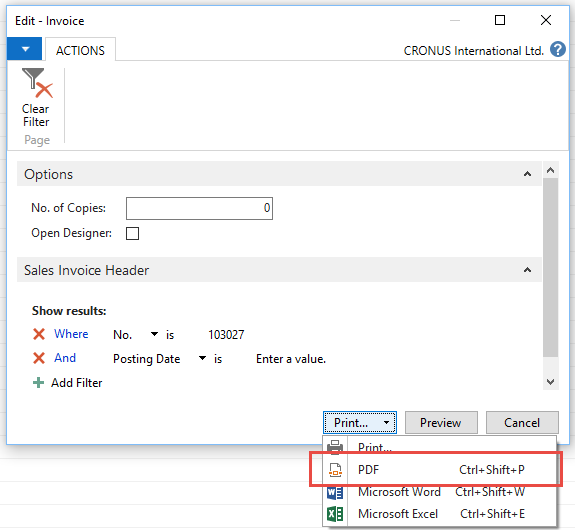Collapse the Sales Invoice Header section

click(527, 270)
